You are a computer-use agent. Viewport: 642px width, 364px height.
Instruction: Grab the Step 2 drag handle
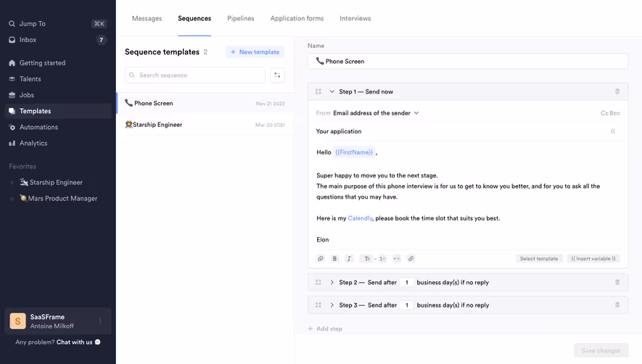[x=318, y=282]
